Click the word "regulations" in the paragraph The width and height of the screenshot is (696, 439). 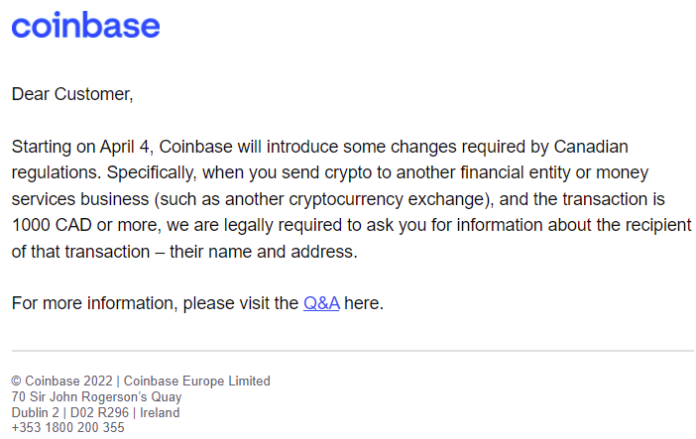click(56, 173)
